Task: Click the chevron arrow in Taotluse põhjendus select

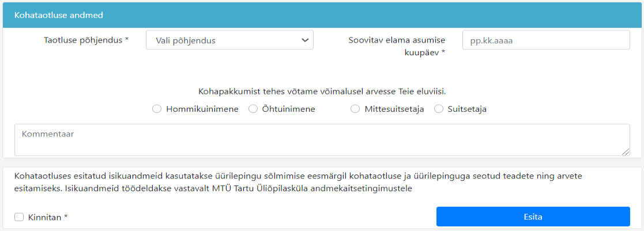Action: click(x=305, y=40)
